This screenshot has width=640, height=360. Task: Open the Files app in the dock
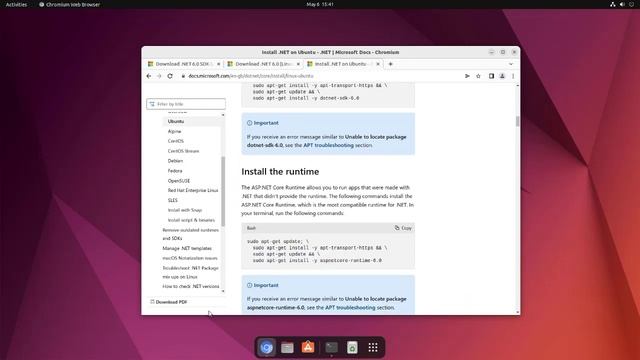click(287, 347)
